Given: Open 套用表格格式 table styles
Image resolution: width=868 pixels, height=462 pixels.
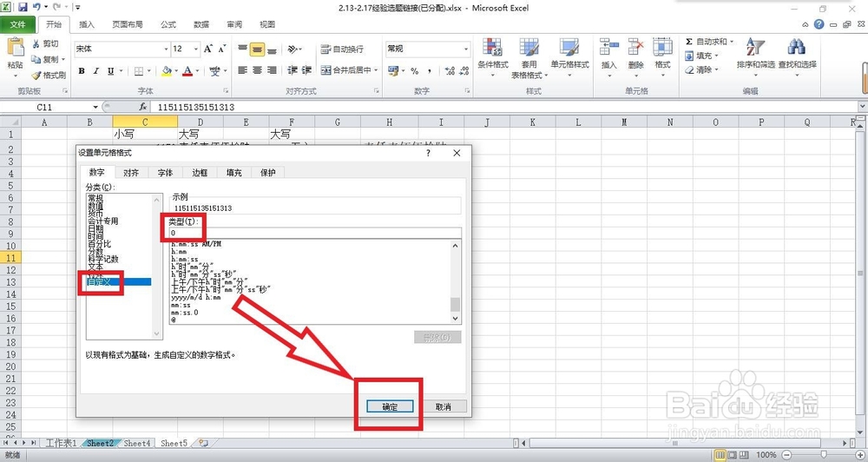Looking at the screenshot, I should 529,58.
